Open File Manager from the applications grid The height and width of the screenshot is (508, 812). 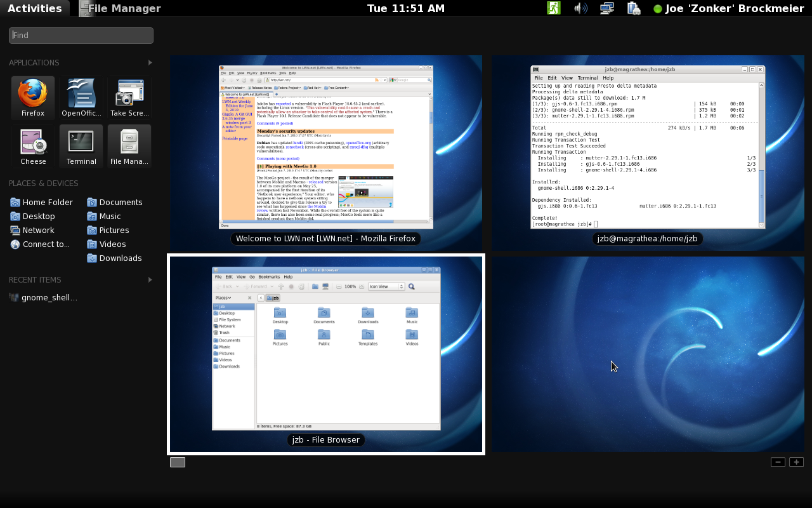pos(129,145)
